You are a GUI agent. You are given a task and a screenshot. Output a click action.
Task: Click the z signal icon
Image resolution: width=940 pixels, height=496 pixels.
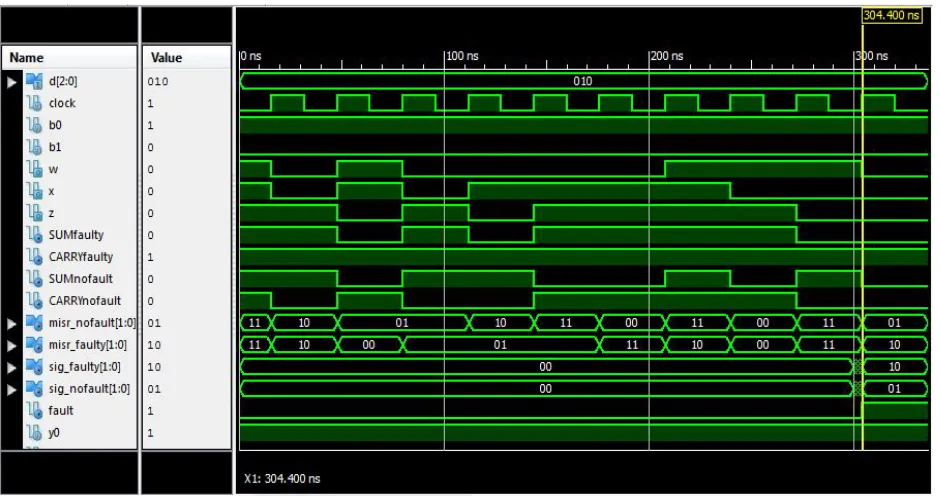coord(34,213)
